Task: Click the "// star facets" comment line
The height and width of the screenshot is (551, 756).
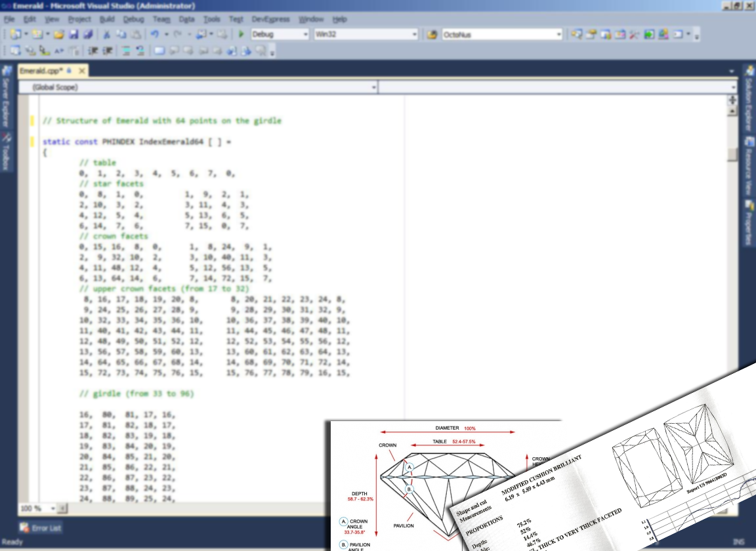Action: (x=112, y=184)
